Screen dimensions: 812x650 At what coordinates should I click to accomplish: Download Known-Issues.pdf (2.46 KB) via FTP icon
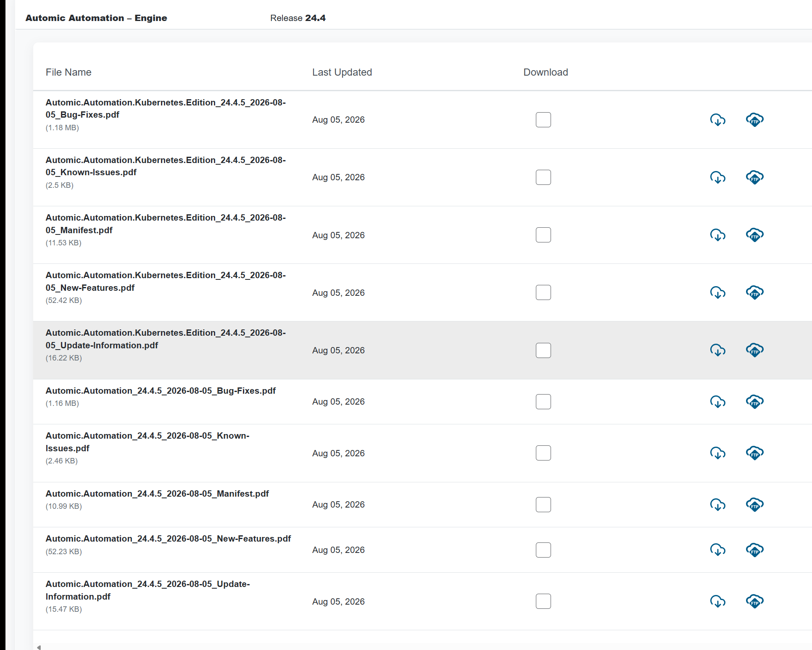point(755,453)
